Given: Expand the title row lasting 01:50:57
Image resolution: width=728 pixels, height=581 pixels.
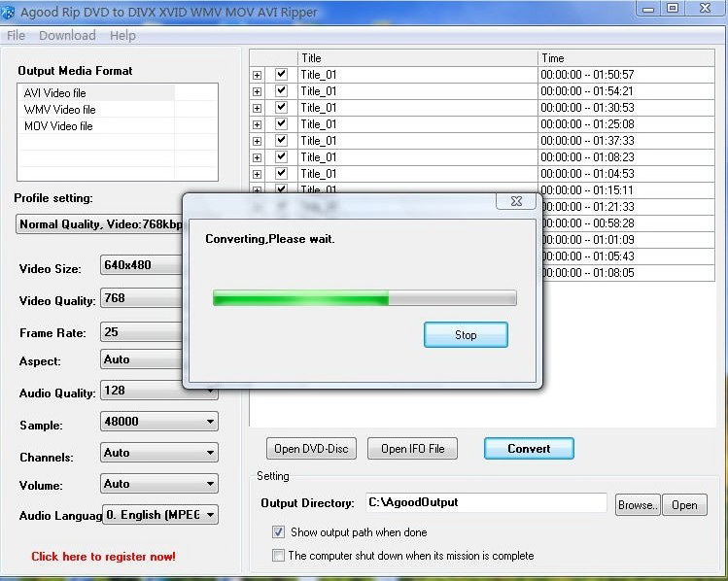Looking at the screenshot, I should (x=257, y=75).
